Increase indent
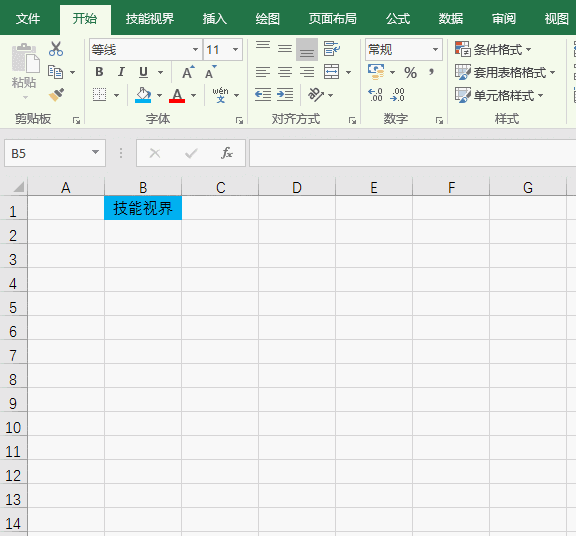The image size is (576, 536). point(285,95)
